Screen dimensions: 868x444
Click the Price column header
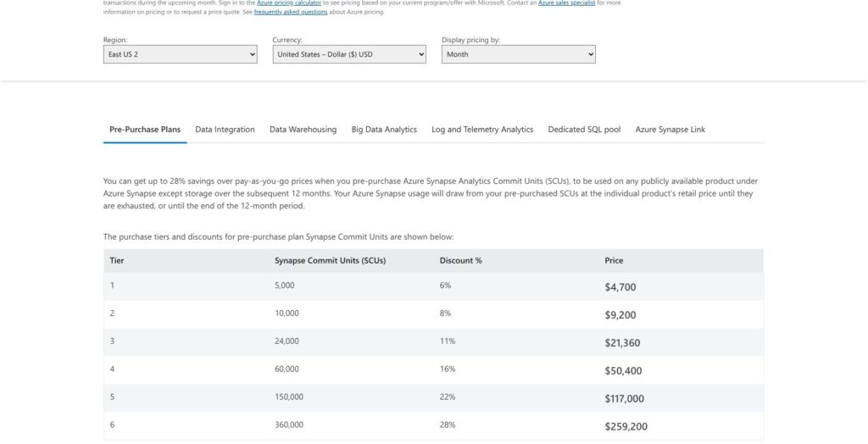[614, 261]
